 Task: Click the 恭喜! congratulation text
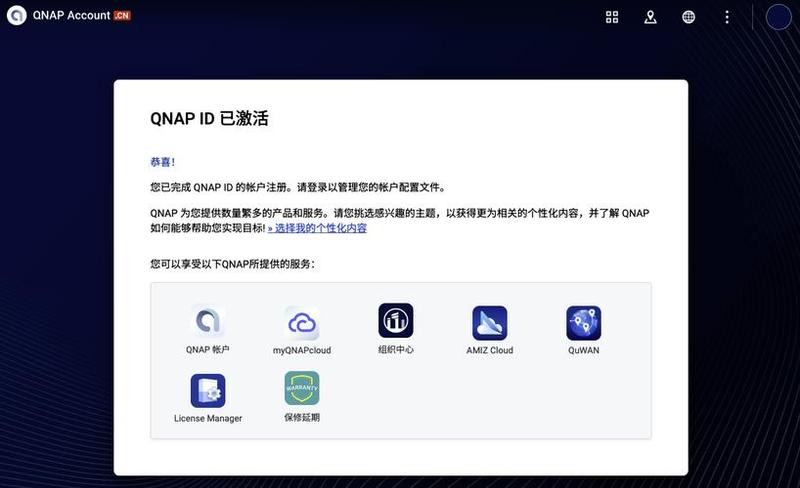163,162
